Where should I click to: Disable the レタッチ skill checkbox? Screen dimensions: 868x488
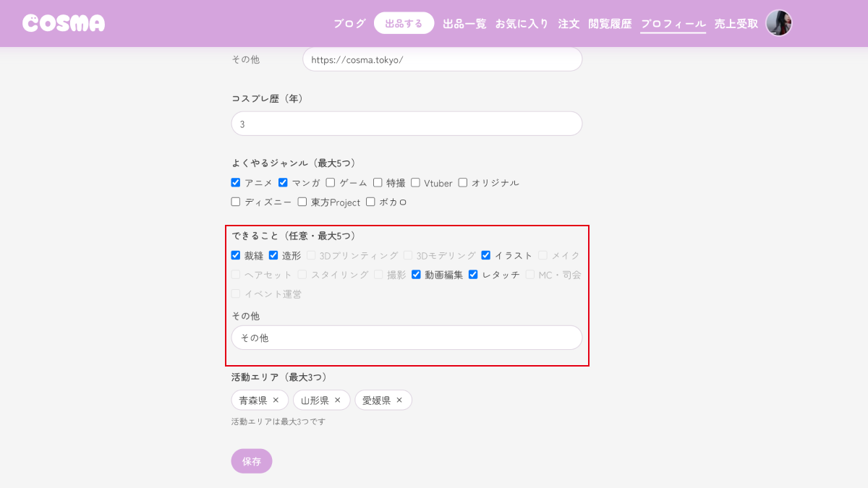click(472, 274)
